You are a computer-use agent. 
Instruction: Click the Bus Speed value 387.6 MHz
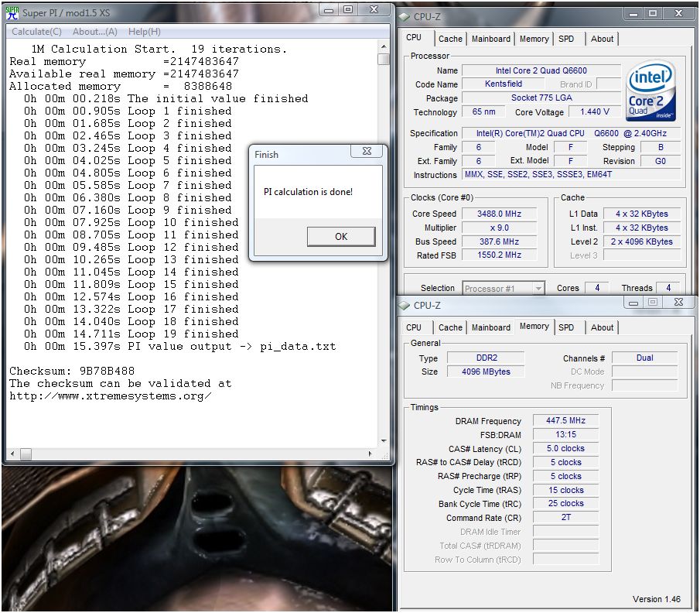pos(499,241)
